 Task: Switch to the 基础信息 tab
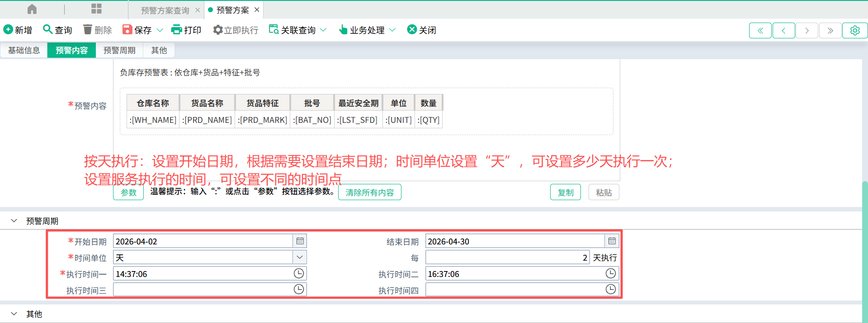click(24, 50)
